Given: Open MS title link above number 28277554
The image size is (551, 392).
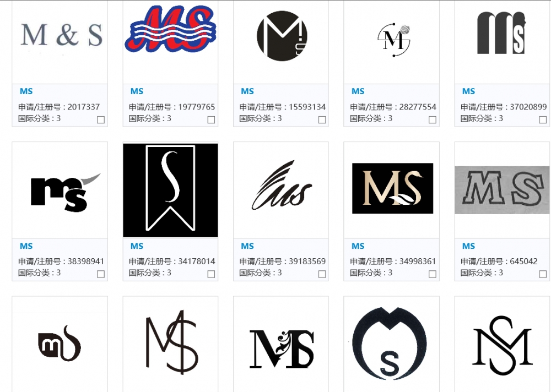Looking at the screenshot, I should pos(358,91).
